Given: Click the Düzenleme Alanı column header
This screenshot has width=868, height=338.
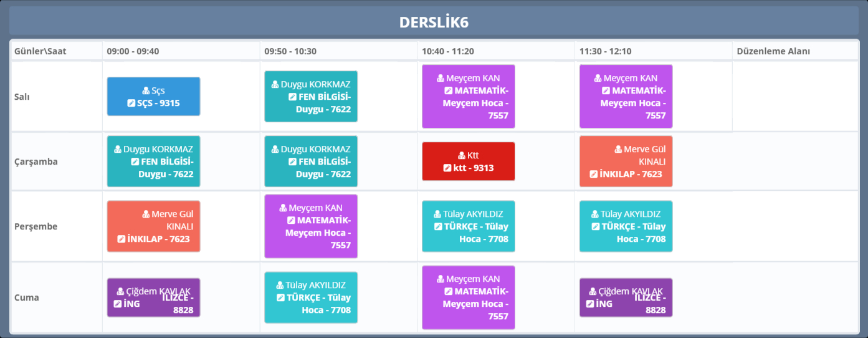Looking at the screenshot, I should (773, 51).
